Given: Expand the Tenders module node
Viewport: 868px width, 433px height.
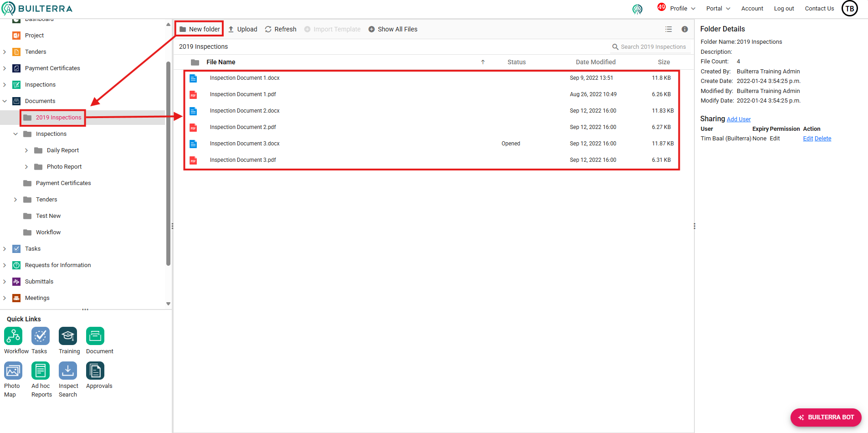Looking at the screenshot, I should pos(5,52).
